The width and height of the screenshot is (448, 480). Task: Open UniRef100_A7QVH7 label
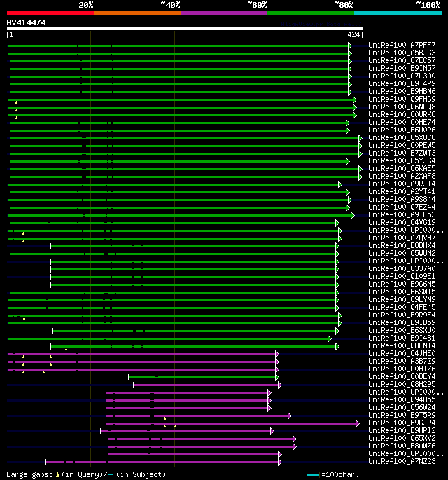tap(402, 238)
